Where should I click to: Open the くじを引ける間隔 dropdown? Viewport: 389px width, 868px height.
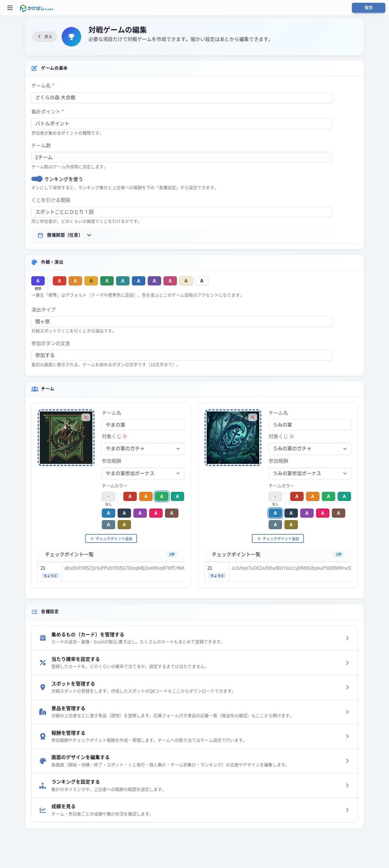pyautogui.click(x=182, y=212)
